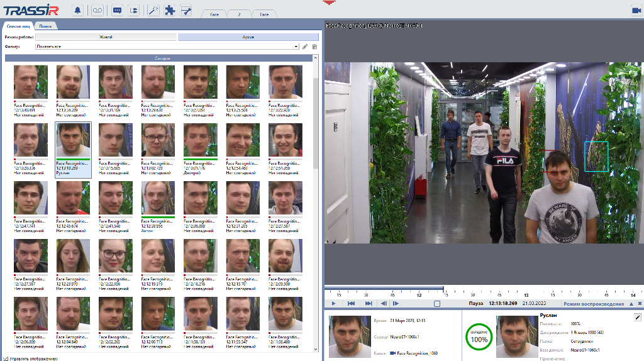This screenshot has height=361, width=644.
Task: Switch working mode to 'Архив'
Action: pos(248,37)
